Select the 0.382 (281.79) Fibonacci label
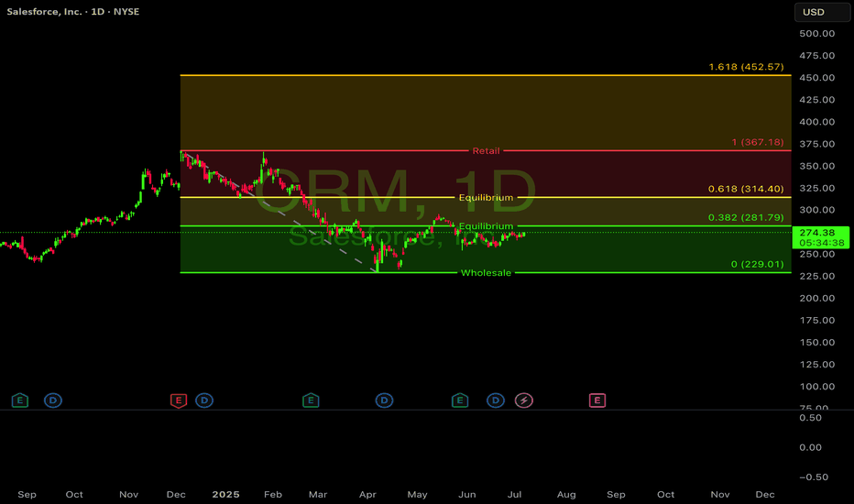This screenshot has height=504, width=854. [746, 217]
